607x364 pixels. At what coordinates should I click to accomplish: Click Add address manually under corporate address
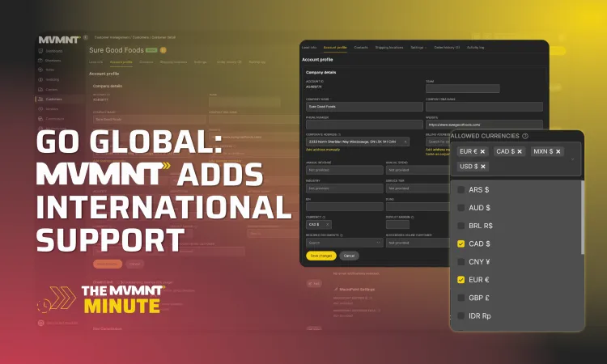pyautogui.click(x=323, y=150)
